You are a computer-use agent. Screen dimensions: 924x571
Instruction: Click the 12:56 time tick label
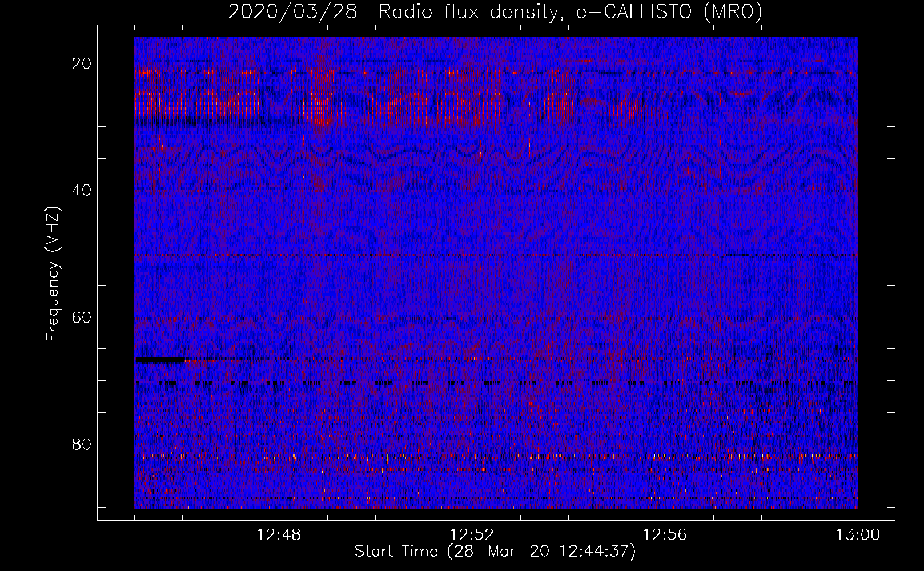click(665, 535)
